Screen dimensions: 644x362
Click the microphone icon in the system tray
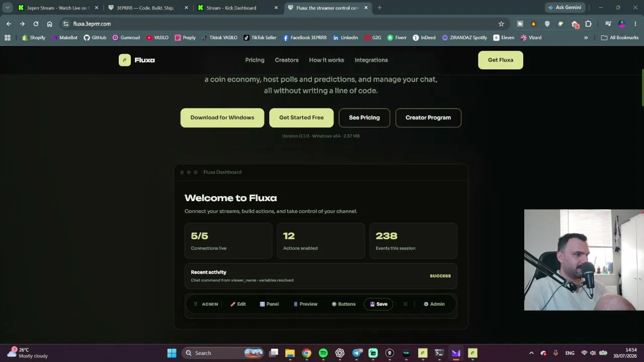[555, 353]
